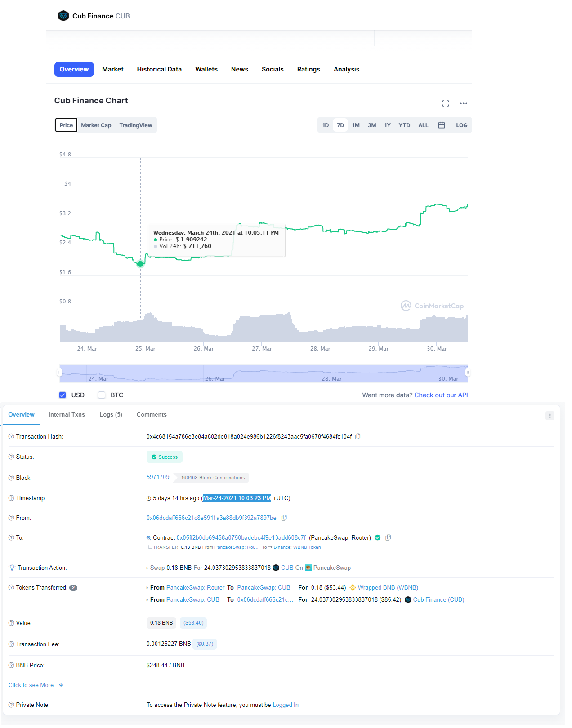Open Cub Finance (CUB) token link
Viewport: 572px width, 728px height.
tap(439, 599)
